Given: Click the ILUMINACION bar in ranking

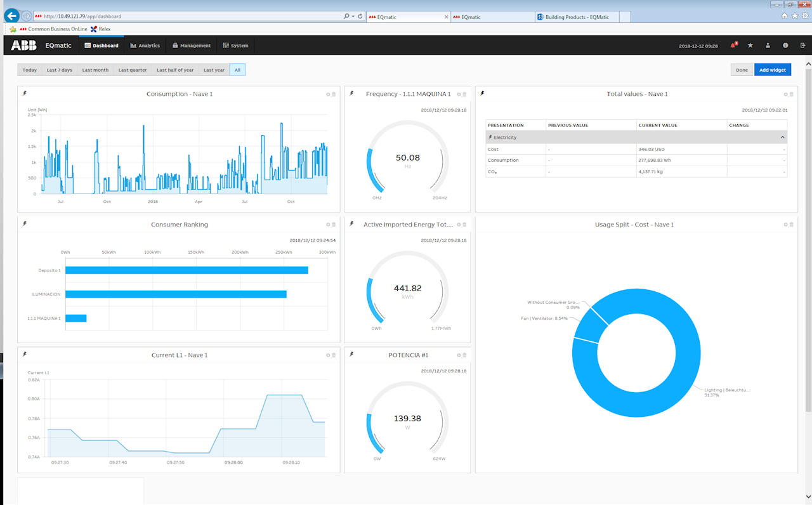Looking at the screenshot, I should pyautogui.click(x=176, y=294).
